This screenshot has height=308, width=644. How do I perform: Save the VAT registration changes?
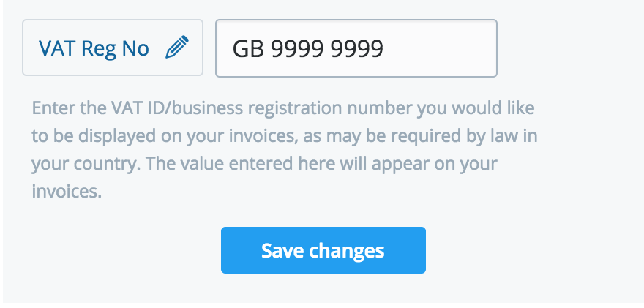click(323, 250)
